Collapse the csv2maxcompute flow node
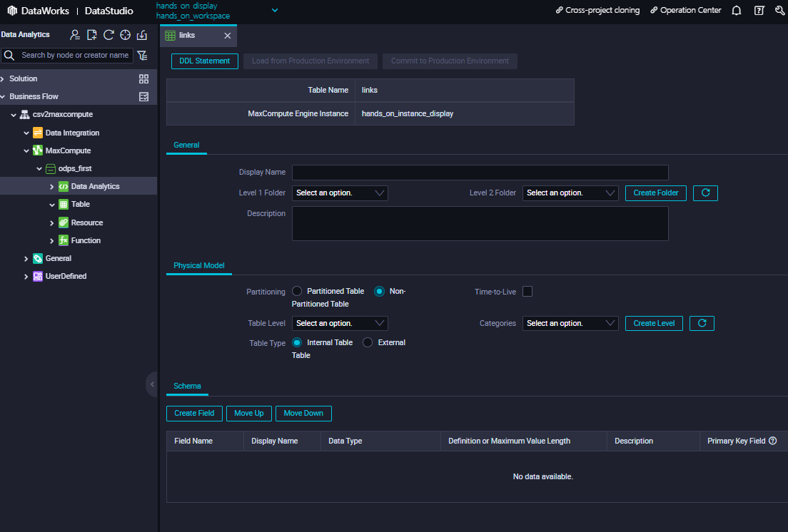The width and height of the screenshot is (788, 532). click(14, 115)
